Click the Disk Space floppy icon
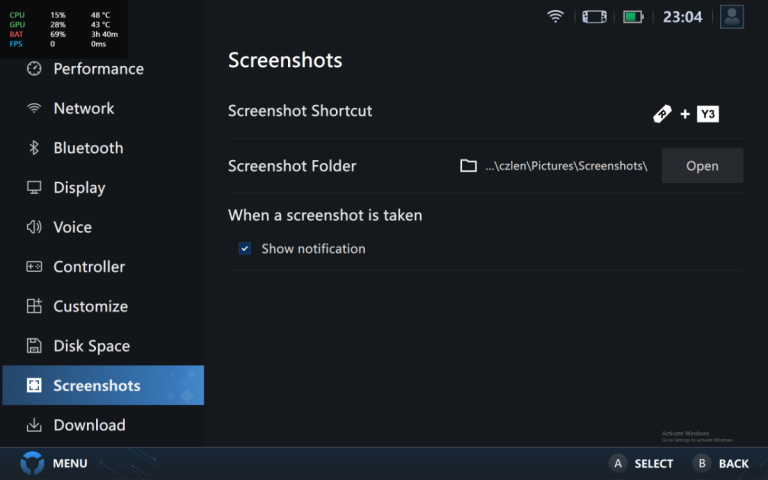 (34, 346)
